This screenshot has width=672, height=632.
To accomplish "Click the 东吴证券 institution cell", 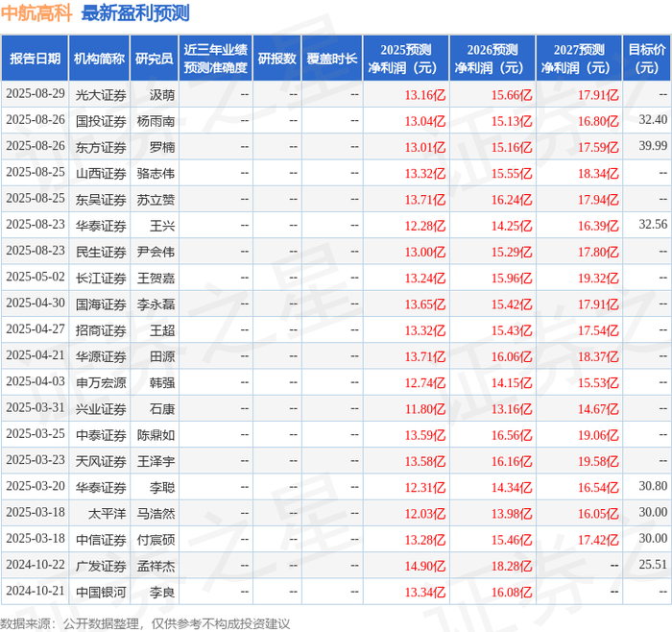I will click(101, 200).
